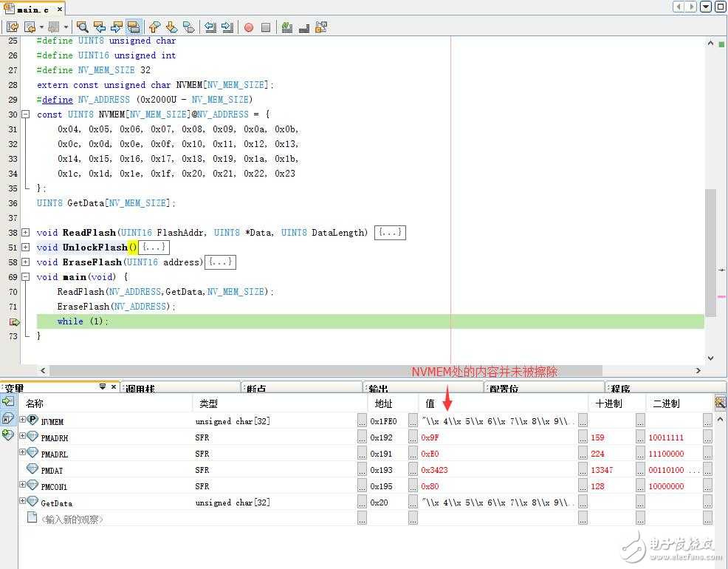Click editor scroll right arrow
This screenshot has height=569, width=728.
pyautogui.click(x=698, y=371)
